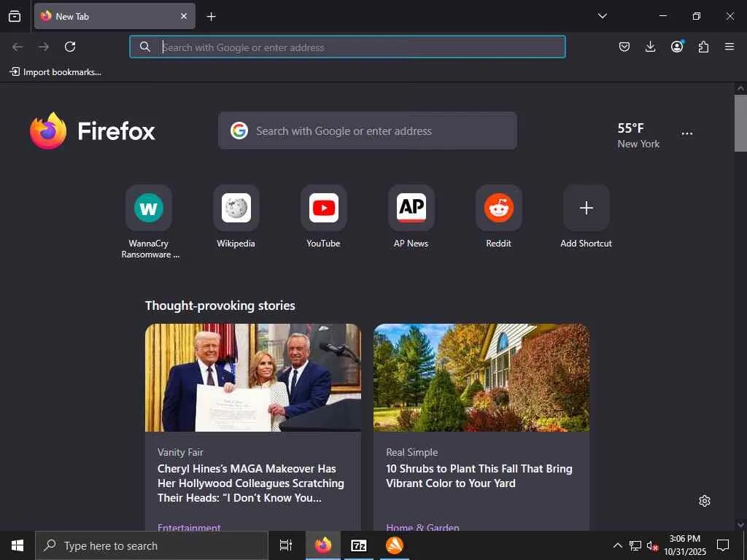The height and width of the screenshot is (560, 747).
Task: Open the Extensions puzzle icon
Action: pos(703,47)
